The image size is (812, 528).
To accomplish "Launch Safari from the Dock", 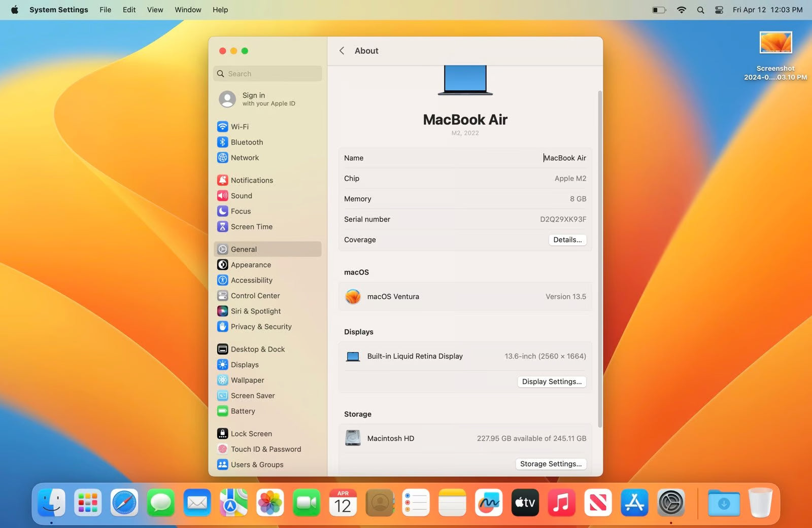I will [x=124, y=503].
